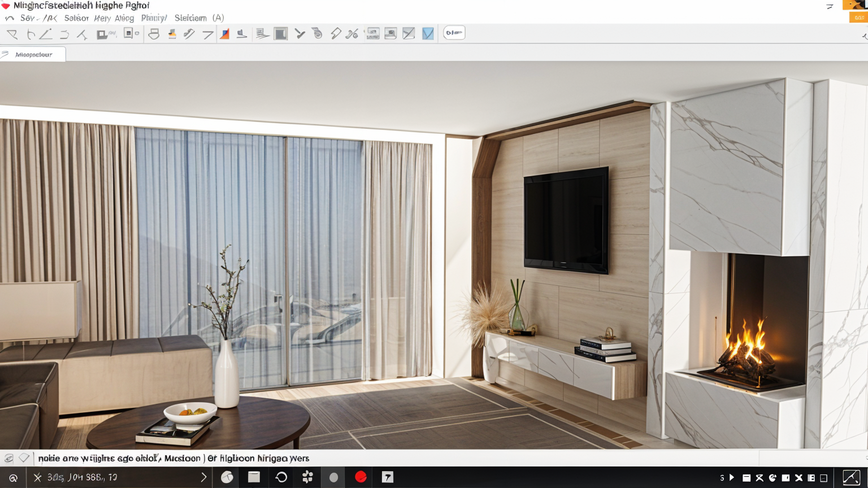
Task: Click the refresh circle icon in taskbar
Action: [281, 477]
